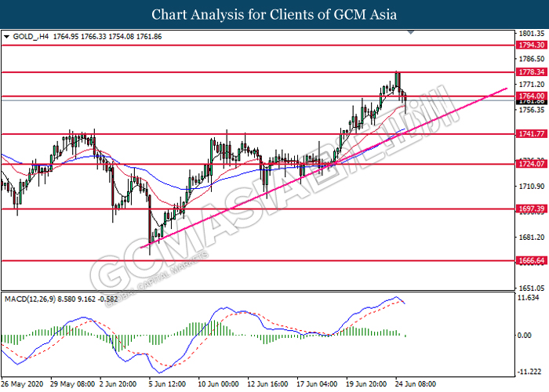Viewport: 549px width, 392px height.
Task: Click the chart shift marker triangle at top
Action: pos(411,33)
